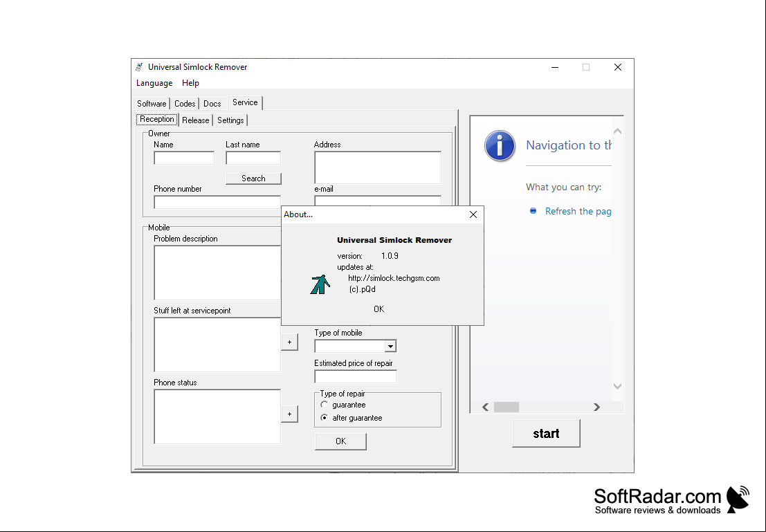
Task: Click in the Problem description text area
Action: click(217, 273)
